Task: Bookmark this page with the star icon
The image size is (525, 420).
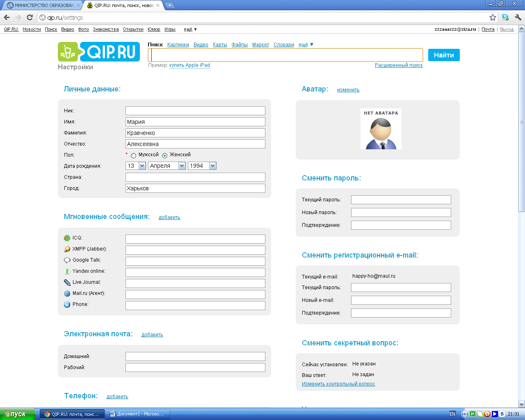Action: click(493, 17)
